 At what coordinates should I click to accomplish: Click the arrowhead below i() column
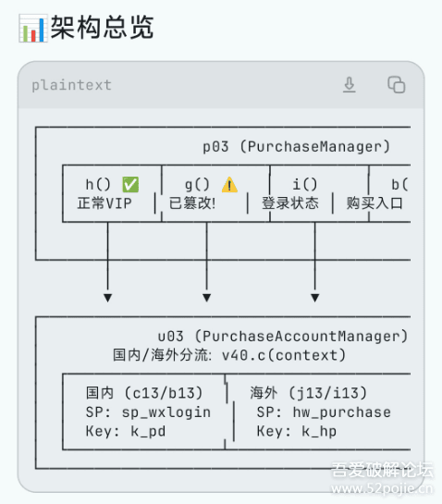(x=315, y=298)
